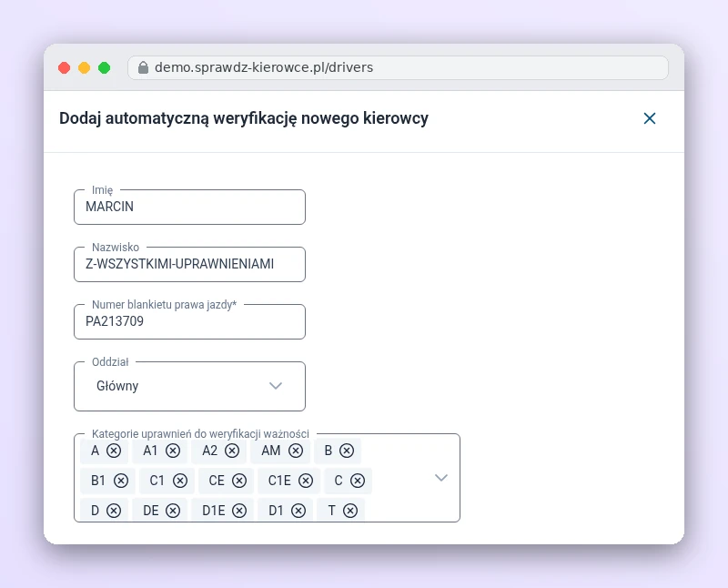Click the 'DE' chip label text
This screenshot has height=588, width=728.
point(151,511)
